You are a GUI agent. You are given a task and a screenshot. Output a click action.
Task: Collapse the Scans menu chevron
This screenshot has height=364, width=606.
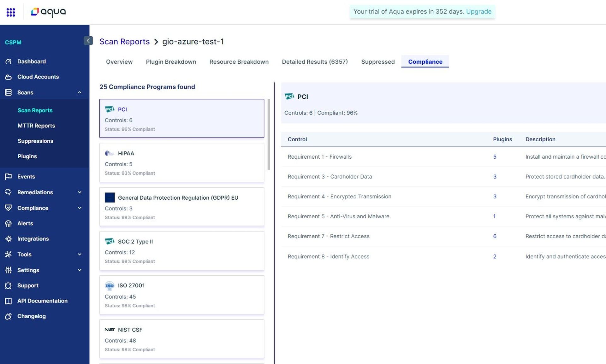pyautogui.click(x=80, y=92)
